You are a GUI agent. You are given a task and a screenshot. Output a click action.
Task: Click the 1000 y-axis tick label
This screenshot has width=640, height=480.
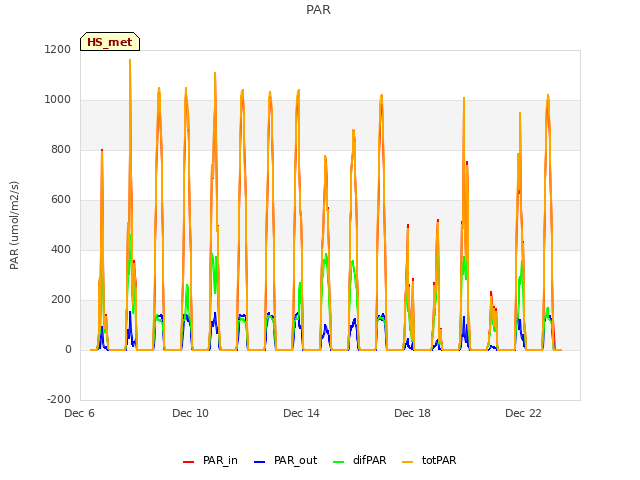(58, 100)
